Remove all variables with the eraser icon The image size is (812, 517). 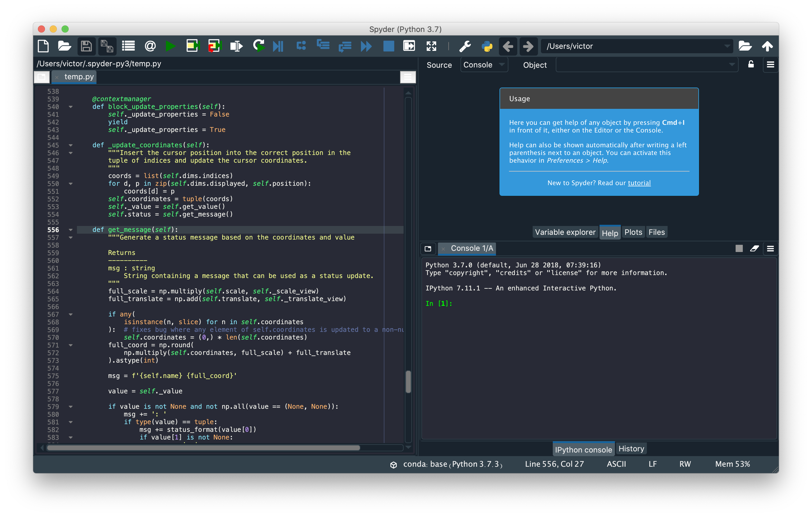click(x=755, y=248)
